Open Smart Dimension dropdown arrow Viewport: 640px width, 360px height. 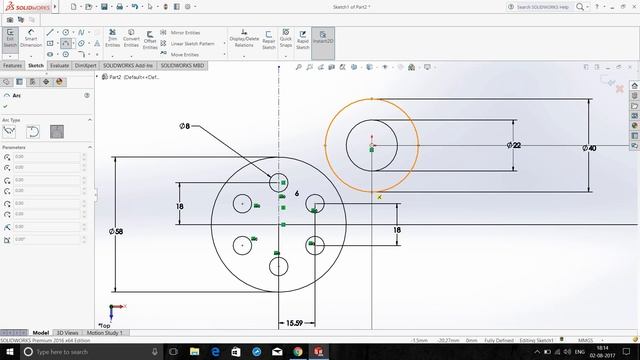coord(31,56)
